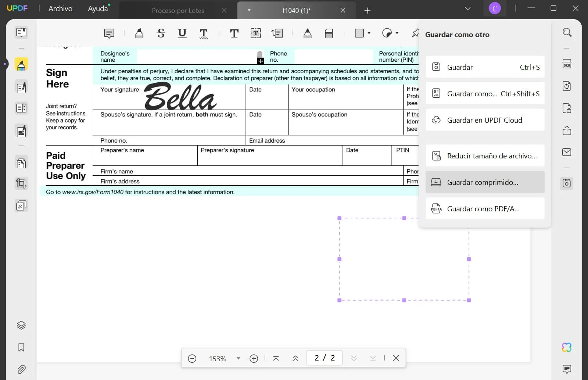Zoom out with the minus button
The height and width of the screenshot is (380, 588).
pos(192,358)
